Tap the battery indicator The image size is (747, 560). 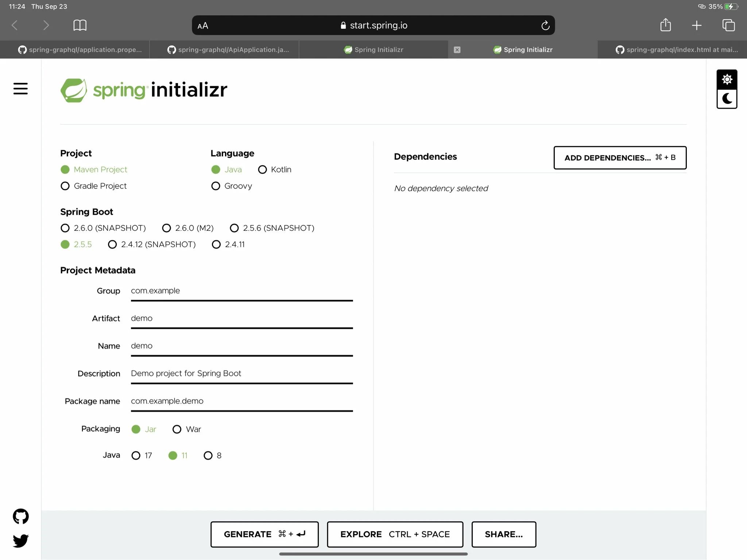(731, 7)
